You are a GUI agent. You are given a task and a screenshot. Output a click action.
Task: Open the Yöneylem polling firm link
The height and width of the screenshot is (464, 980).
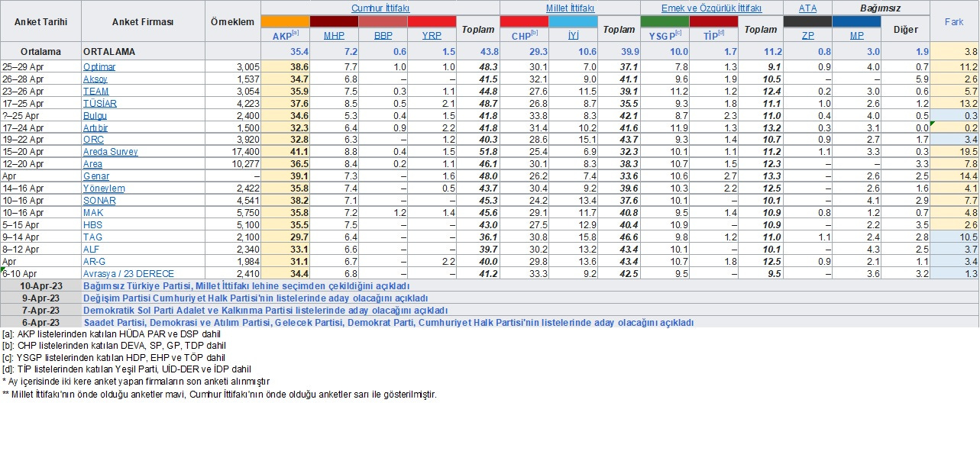(x=104, y=188)
